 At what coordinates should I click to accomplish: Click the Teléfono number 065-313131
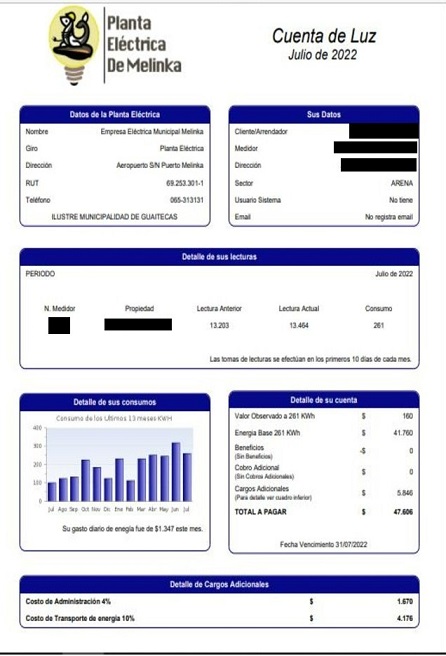tap(187, 200)
